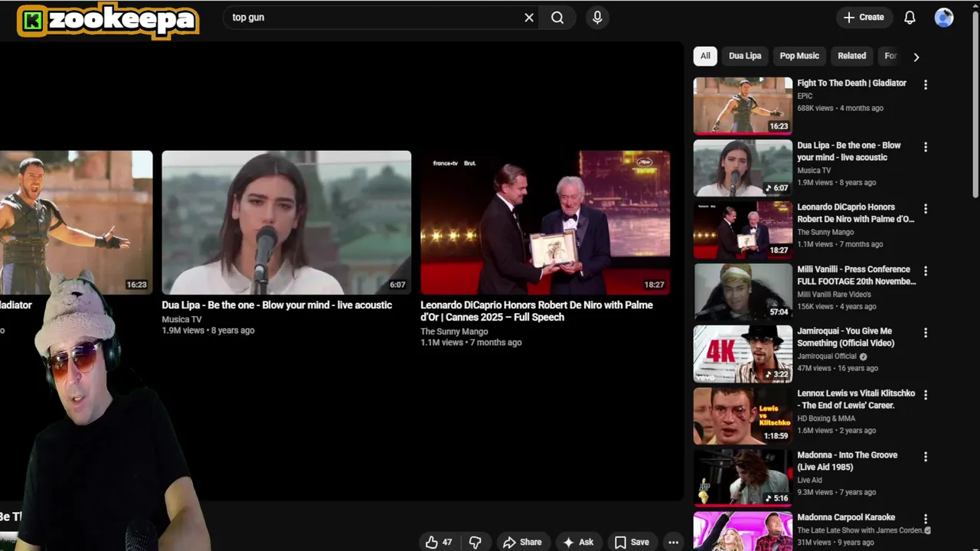Open the Fight To The Death sidebar thumbnail
The width and height of the screenshot is (980, 551).
tap(743, 105)
